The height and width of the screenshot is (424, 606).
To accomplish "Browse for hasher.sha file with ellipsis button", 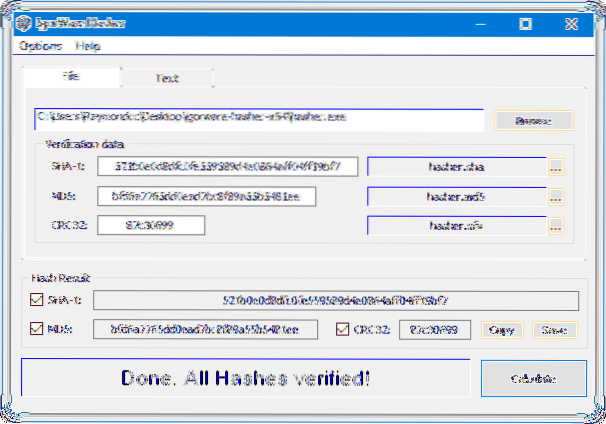I will click(x=556, y=167).
